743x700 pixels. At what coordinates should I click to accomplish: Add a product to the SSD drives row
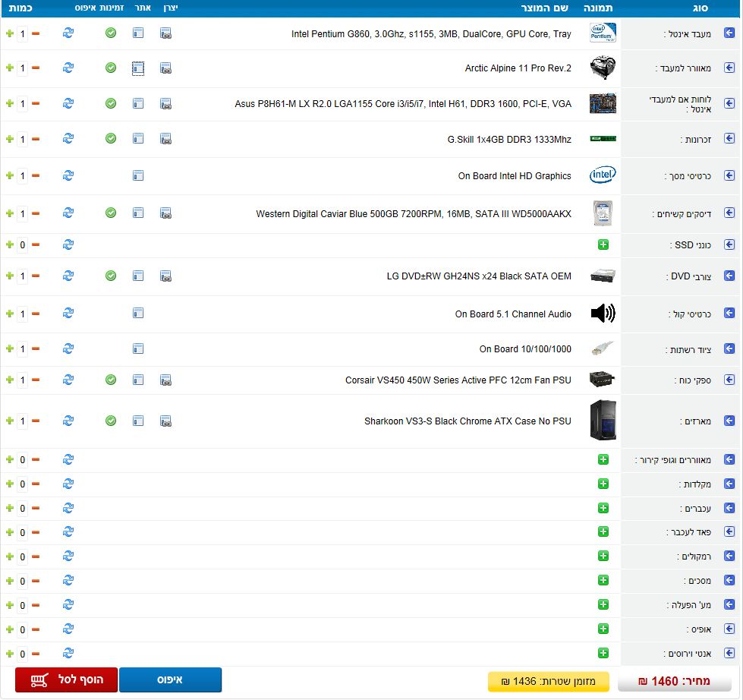pos(603,244)
